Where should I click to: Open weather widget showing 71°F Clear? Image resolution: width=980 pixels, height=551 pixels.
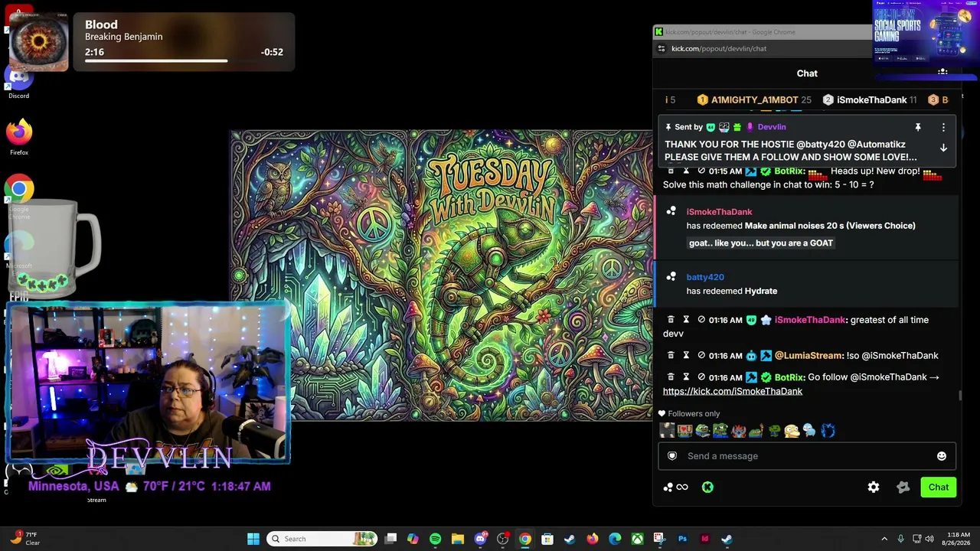pyautogui.click(x=26, y=539)
